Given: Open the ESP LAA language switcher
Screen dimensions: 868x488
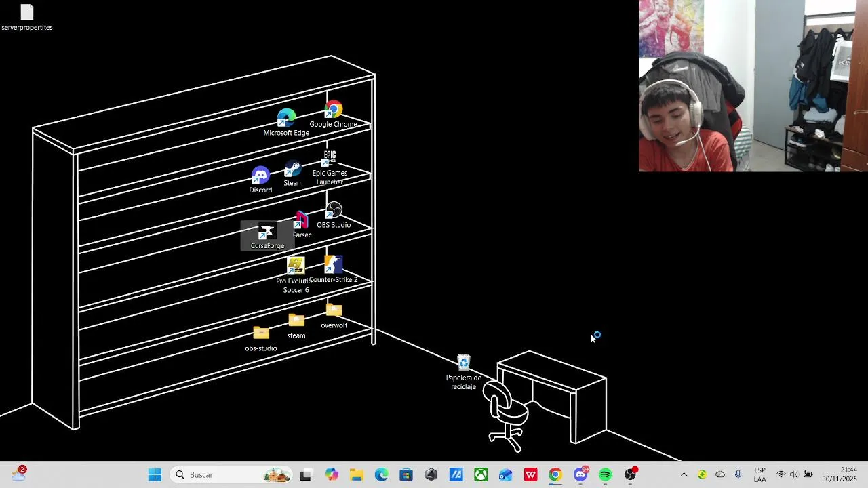Looking at the screenshot, I should click(760, 475).
